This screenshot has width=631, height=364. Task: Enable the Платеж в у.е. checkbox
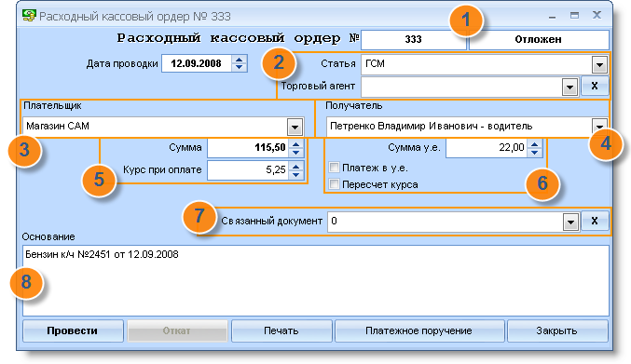coord(334,168)
